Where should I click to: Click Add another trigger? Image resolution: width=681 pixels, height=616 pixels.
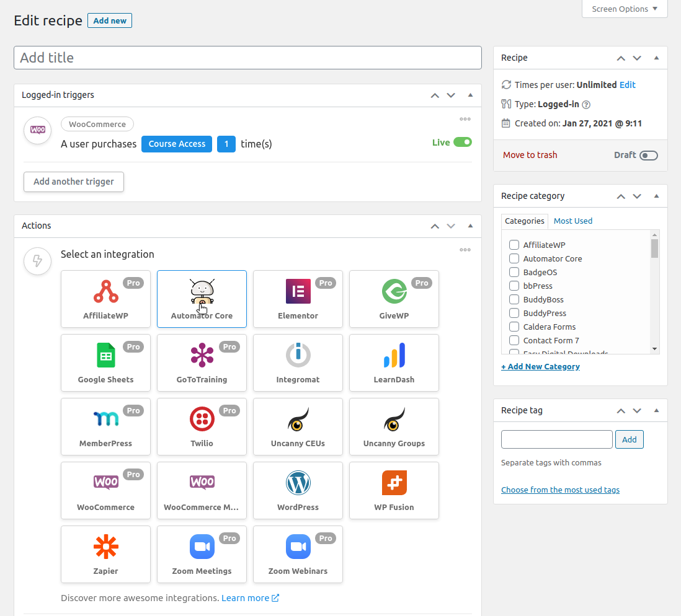click(x=74, y=182)
